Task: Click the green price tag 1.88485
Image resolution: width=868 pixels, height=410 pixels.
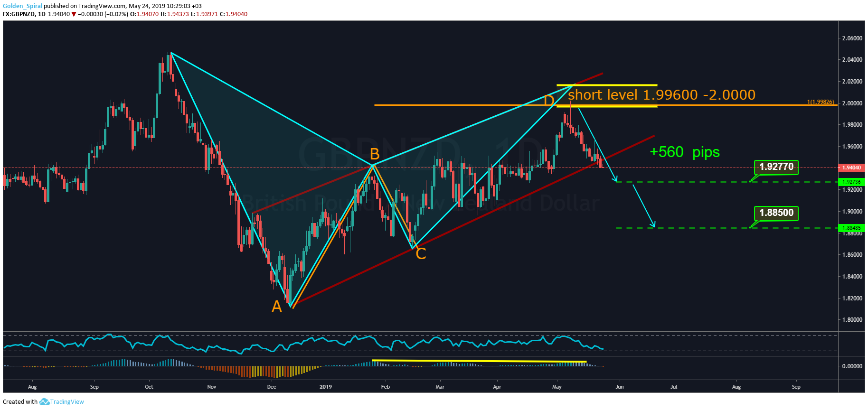Action: pyautogui.click(x=851, y=228)
